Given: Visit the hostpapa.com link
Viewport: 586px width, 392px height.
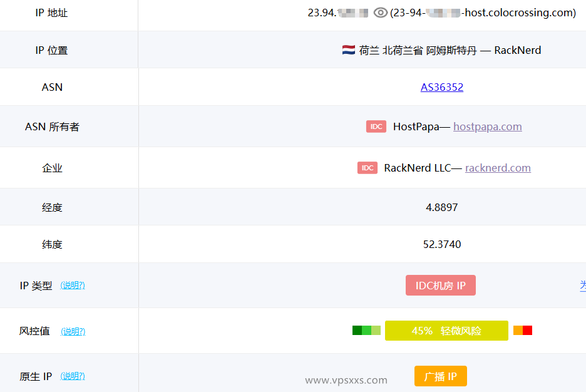Looking at the screenshot, I should coord(487,126).
